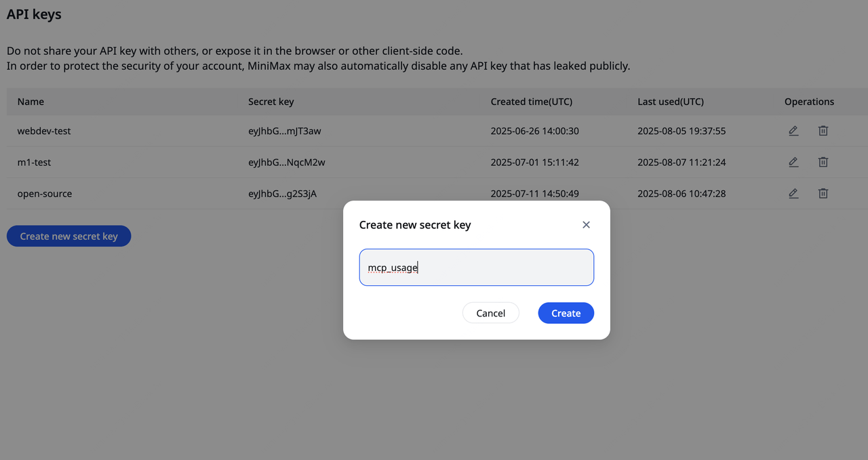
Task: Click the API keys page title
Action: click(34, 14)
